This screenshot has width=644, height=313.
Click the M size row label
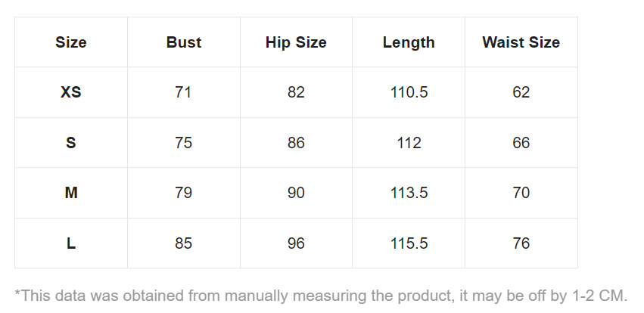(x=71, y=193)
